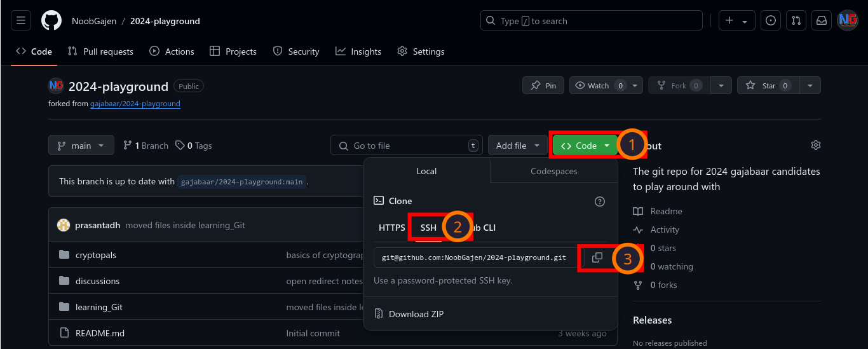
Task: Click 2024-playground in breadcrumb
Action: pos(165,21)
